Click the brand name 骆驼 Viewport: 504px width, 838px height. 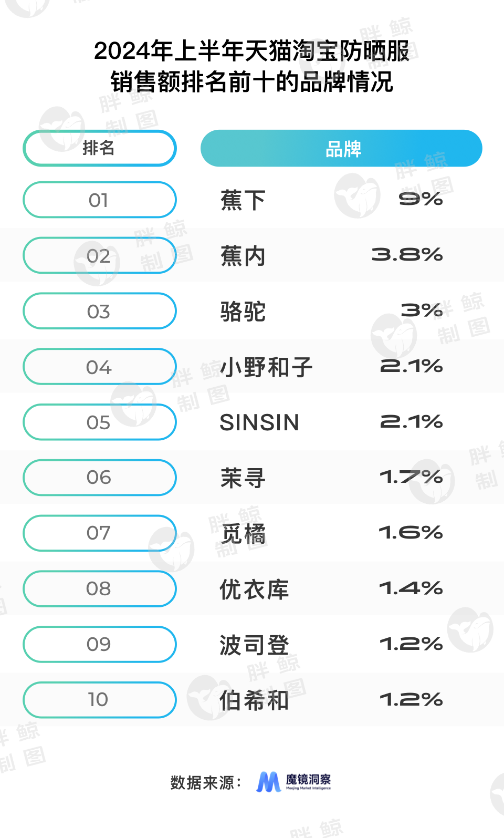click(x=243, y=312)
